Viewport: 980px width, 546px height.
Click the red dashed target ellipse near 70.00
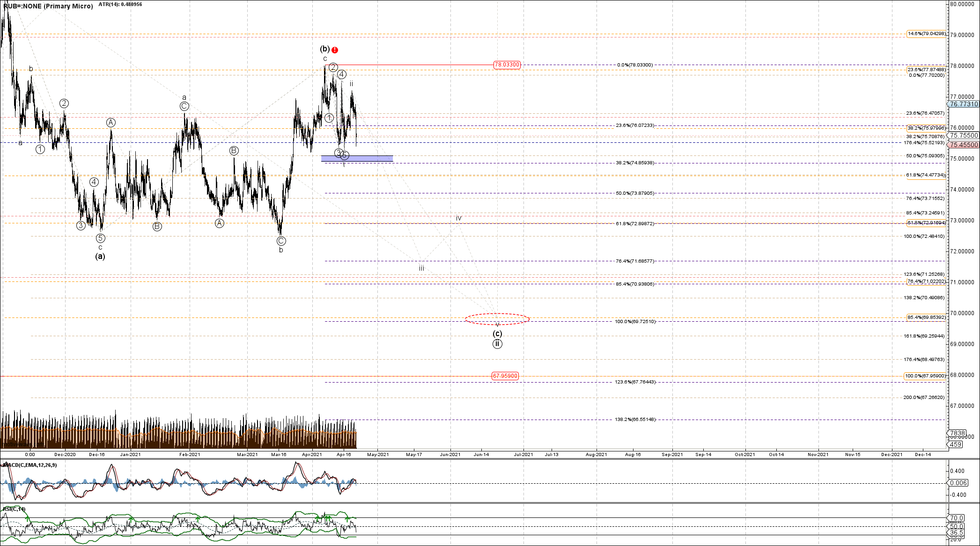(x=497, y=319)
